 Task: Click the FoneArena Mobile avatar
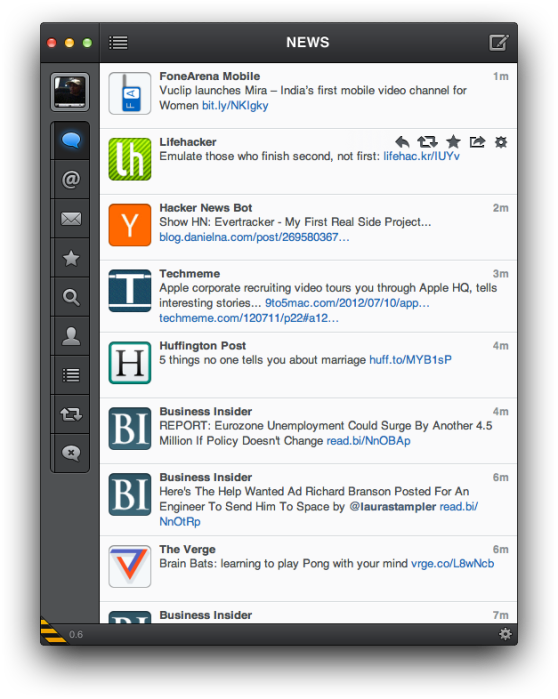(130, 94)
